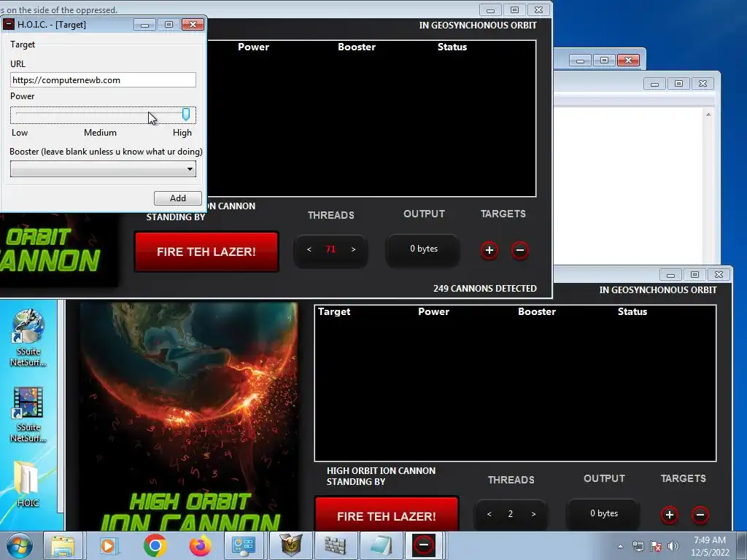Remove target with minus icon, lower window
Image resolution: width=747 pixels, height=560 pixels.
[x=700, y=515]
